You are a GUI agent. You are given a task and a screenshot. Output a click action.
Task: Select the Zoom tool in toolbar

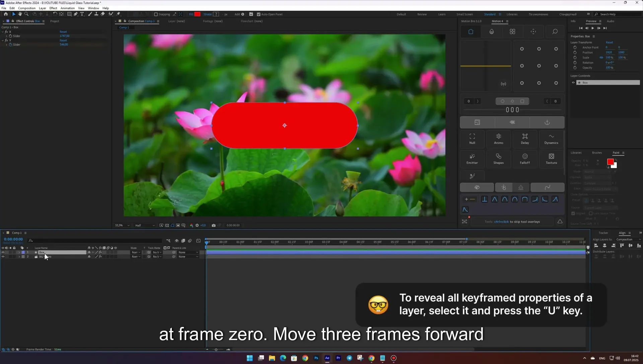click(26, 14)
